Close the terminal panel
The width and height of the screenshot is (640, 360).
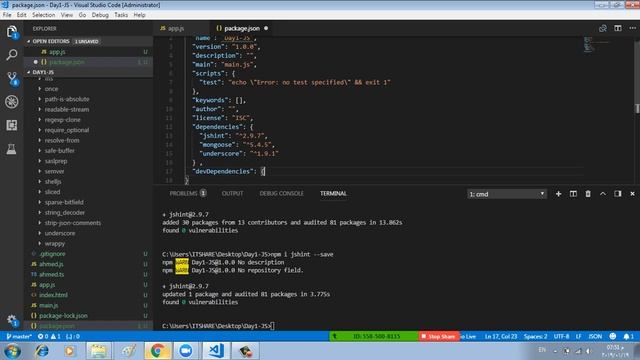tap(632, 194)
